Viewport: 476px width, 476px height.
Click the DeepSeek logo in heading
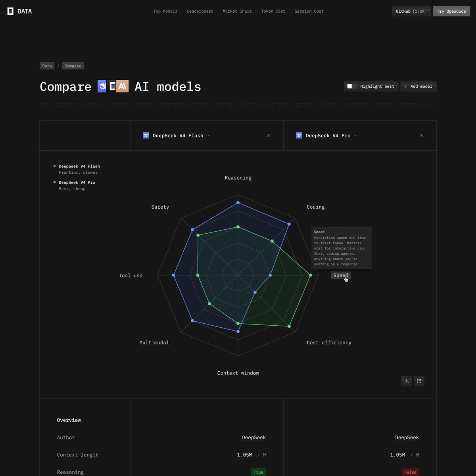coord(102,86)
